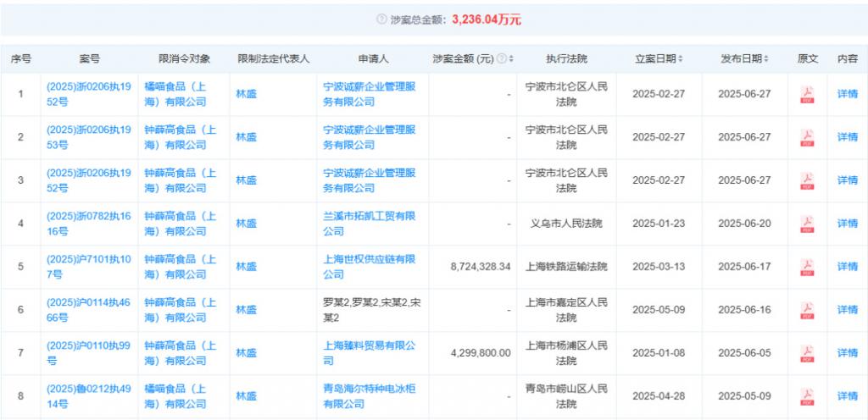Open PDF original for row 1
The image size is (868, 420).
(807, 94)
